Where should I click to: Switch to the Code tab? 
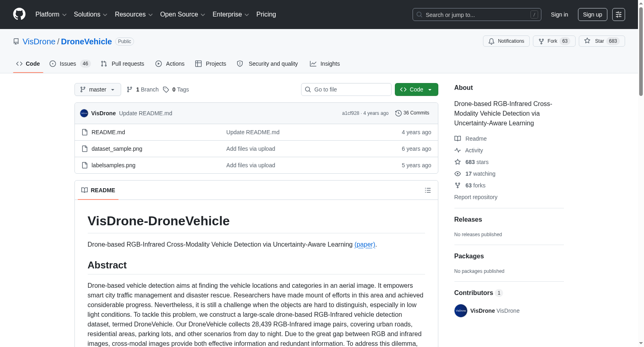(x=28, y=64)
